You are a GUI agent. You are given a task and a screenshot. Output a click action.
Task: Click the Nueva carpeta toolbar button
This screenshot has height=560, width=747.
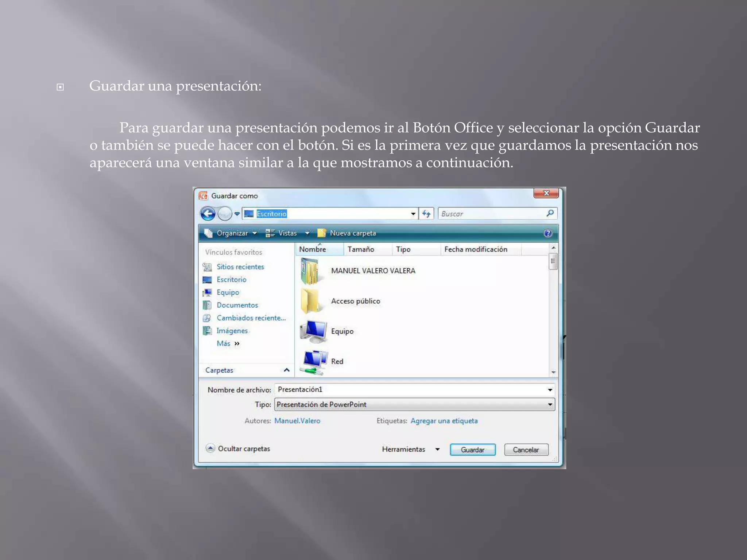coord(347,233)
